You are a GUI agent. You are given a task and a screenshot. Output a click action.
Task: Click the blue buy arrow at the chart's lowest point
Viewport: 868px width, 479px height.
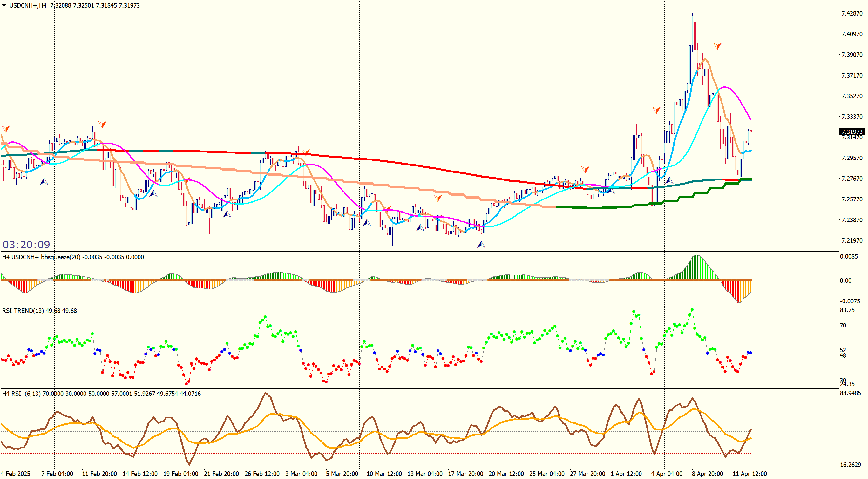(x=481, y=245)
